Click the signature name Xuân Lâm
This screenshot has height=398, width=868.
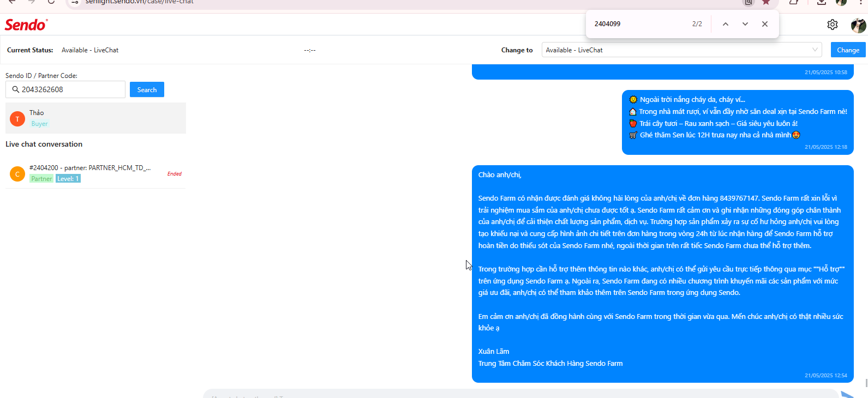point(494,352)
